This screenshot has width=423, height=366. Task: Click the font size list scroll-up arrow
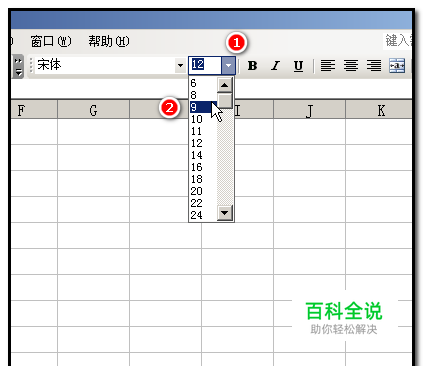[225, 85]
